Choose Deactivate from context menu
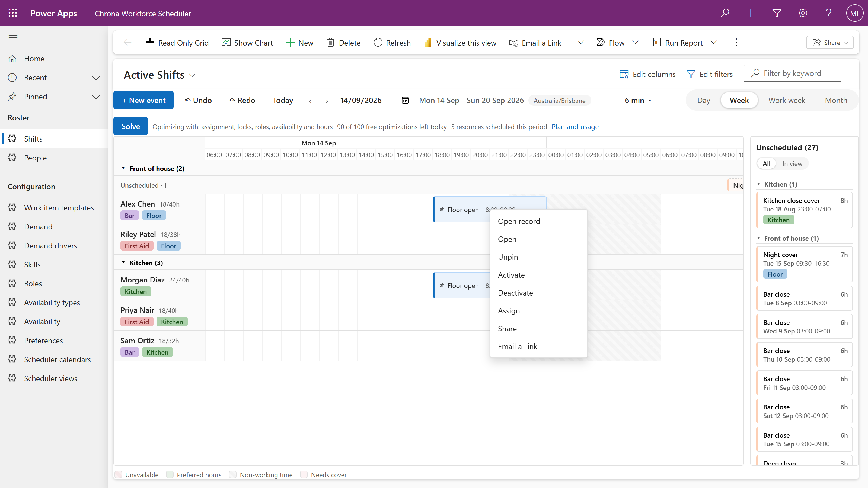The height and width of the screenshot is (488, 868). 538,293
